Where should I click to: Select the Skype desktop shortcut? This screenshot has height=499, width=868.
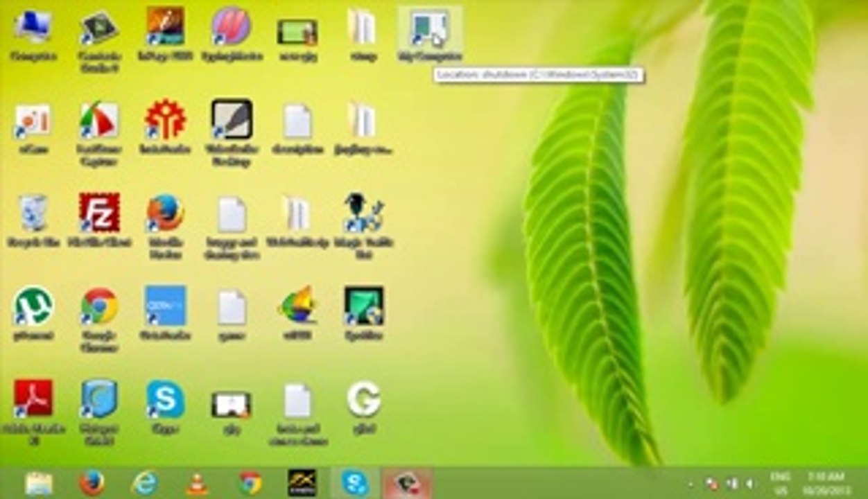[x=165, y=399]
